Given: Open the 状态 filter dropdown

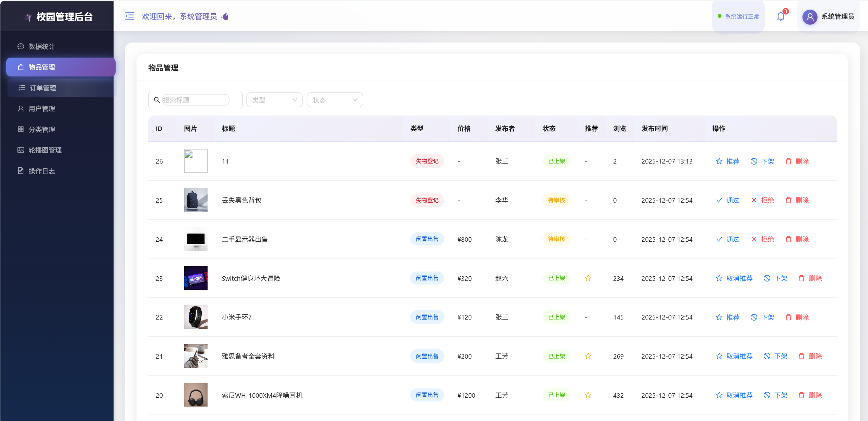Looking at the screenshot, I should [335, 100].
